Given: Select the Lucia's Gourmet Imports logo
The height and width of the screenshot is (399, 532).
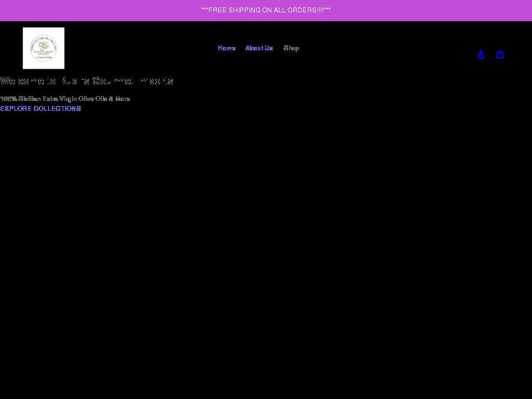Looking at the screenshot, I should [x=43, y=48].
